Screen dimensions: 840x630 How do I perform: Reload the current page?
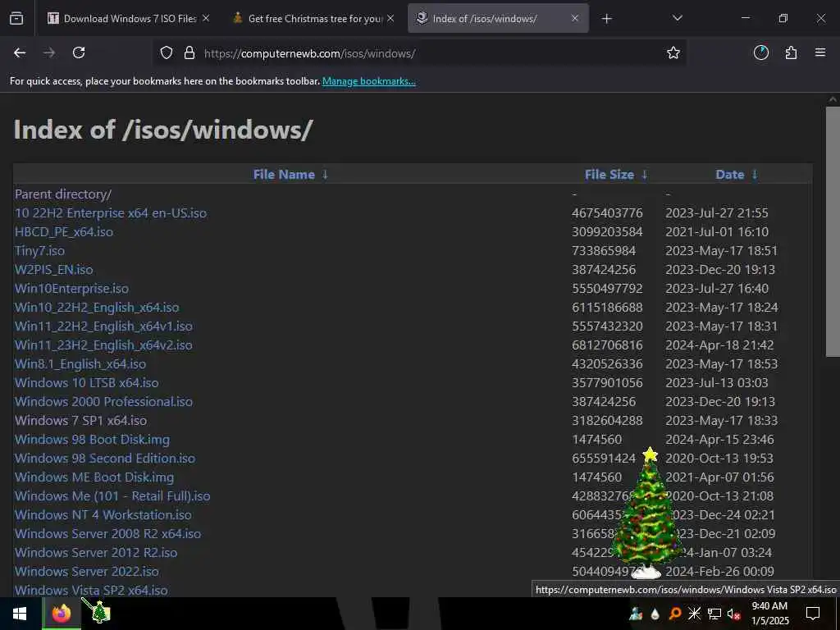(x=79, y=52)
